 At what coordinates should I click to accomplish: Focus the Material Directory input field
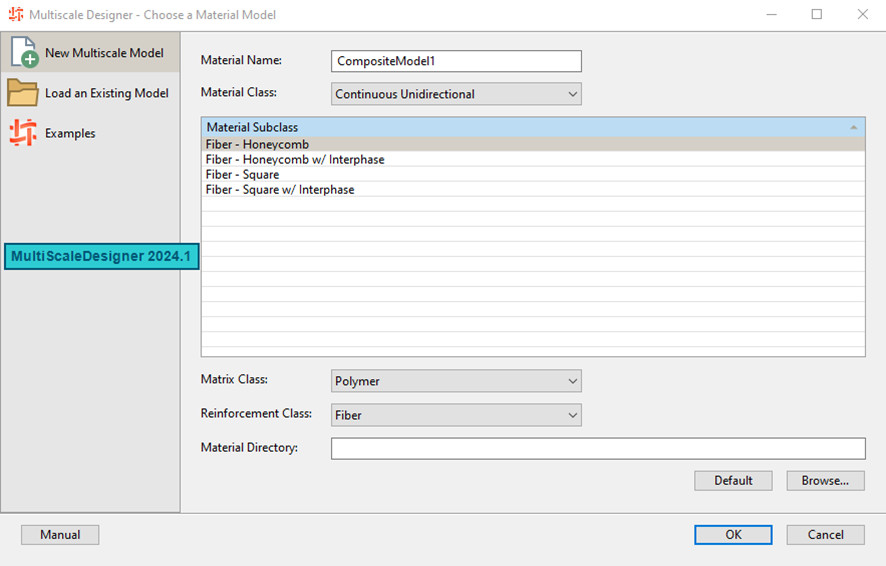pos(598,448)
